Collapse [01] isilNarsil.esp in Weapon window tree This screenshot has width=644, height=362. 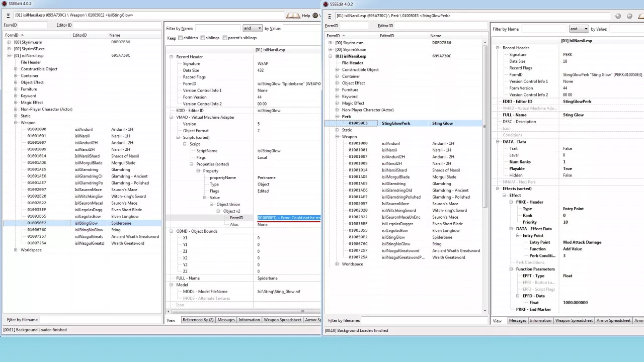[x=9, y=55]
